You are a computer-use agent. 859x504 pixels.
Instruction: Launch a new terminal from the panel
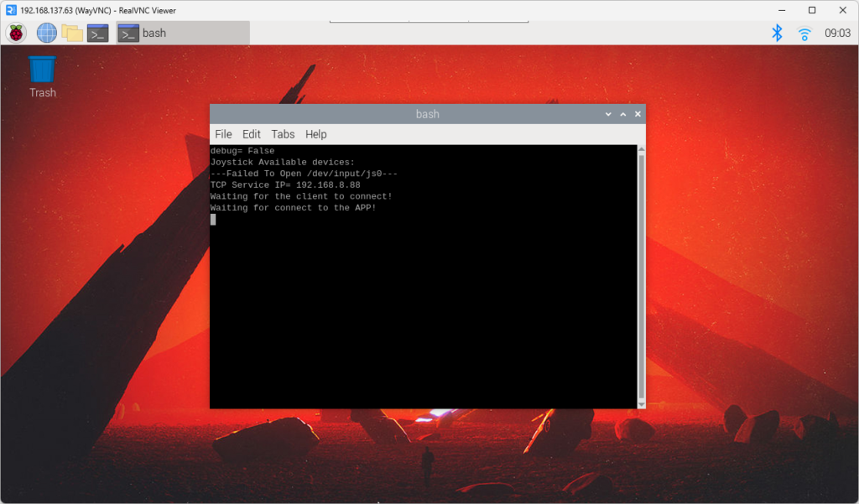(98, 33)
